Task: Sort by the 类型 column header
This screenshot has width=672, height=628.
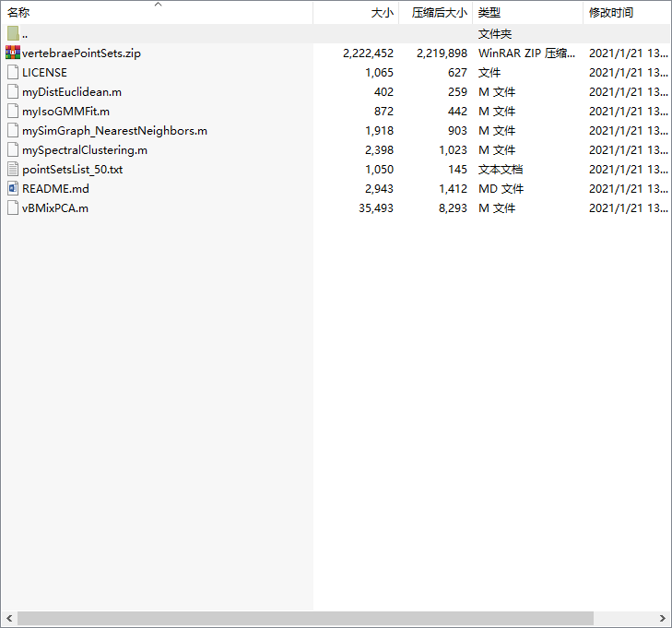Action: (528, 13)
